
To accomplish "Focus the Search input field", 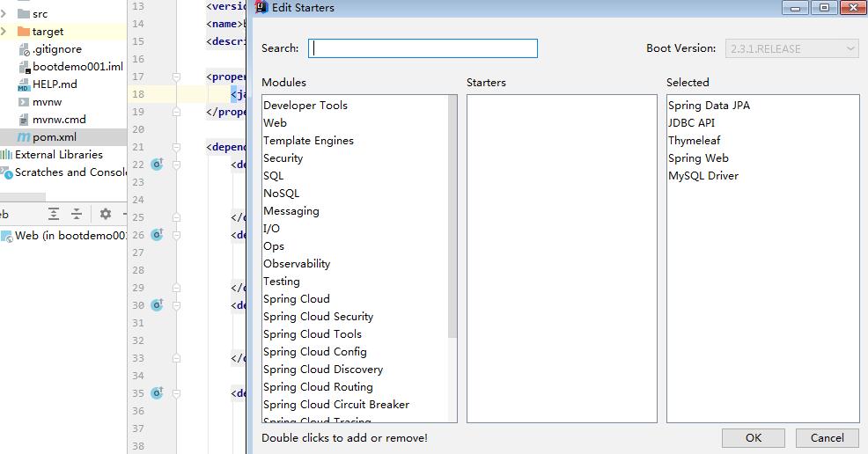I will 423,48.
